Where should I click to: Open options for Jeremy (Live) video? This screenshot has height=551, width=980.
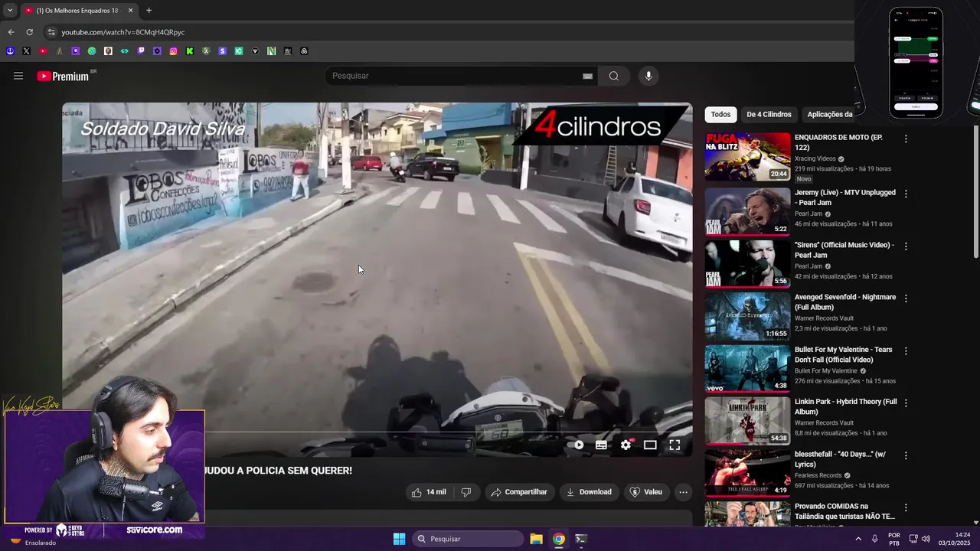[906, 194]
